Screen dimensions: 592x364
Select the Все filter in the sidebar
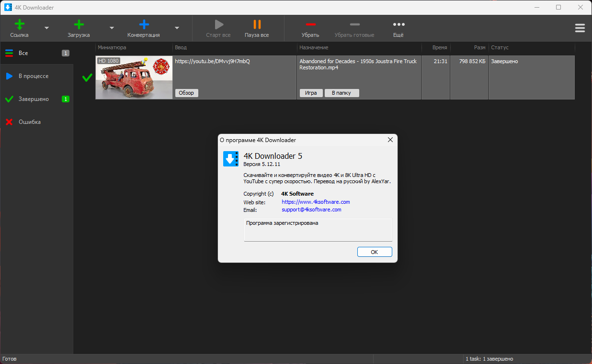tap(37, 53)
